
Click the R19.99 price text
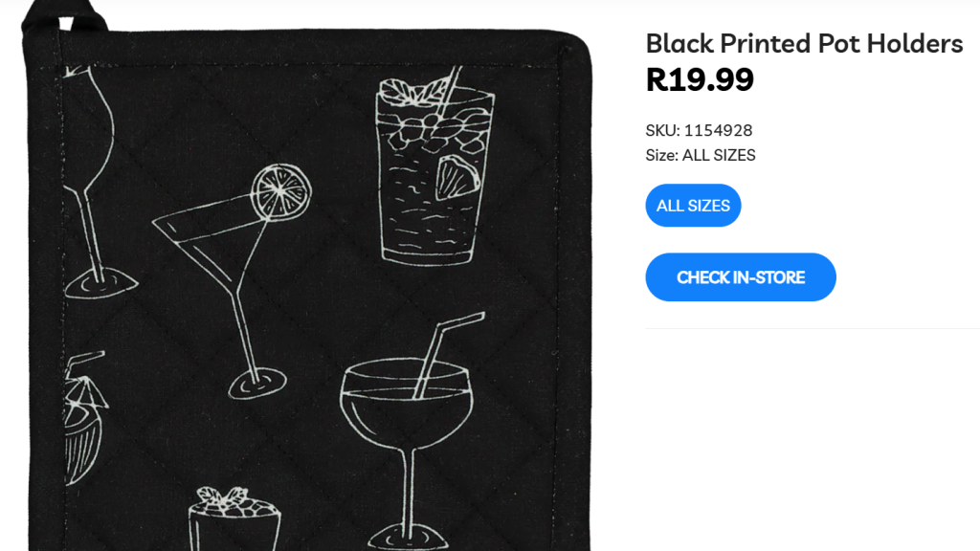(x=700, y=80)
